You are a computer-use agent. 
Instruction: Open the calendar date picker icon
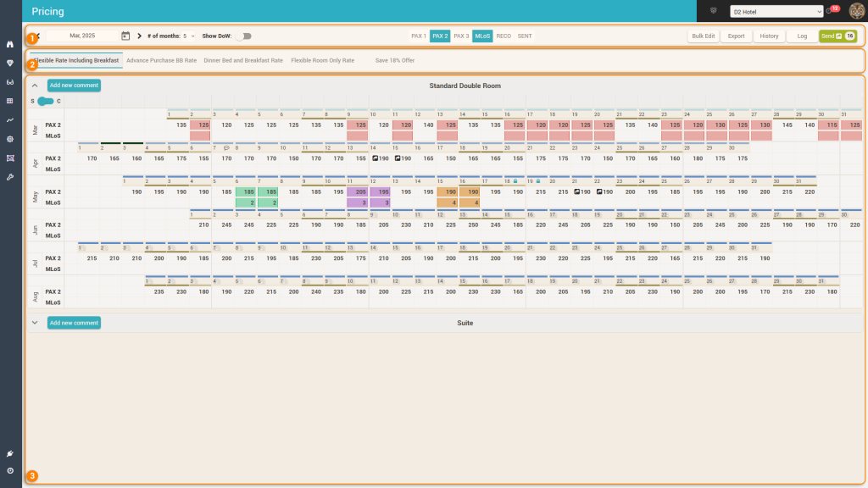coord(125,36)
